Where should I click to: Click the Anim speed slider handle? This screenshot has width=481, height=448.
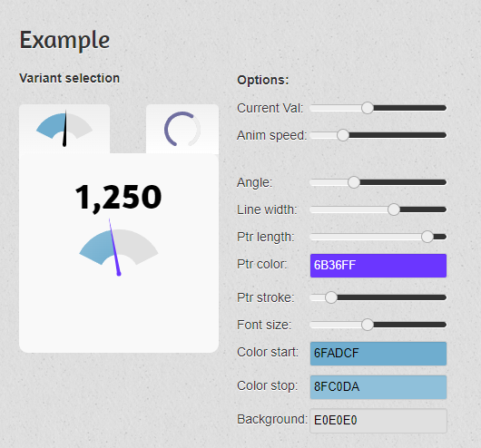[343, 135]
